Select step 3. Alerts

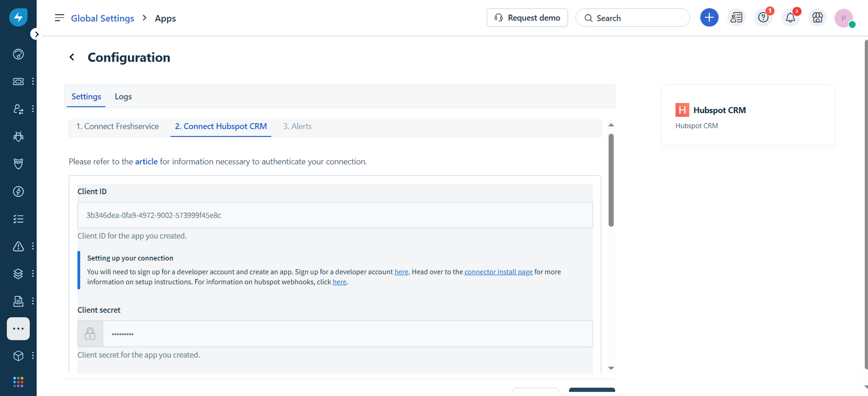click(x=297, y=126)
